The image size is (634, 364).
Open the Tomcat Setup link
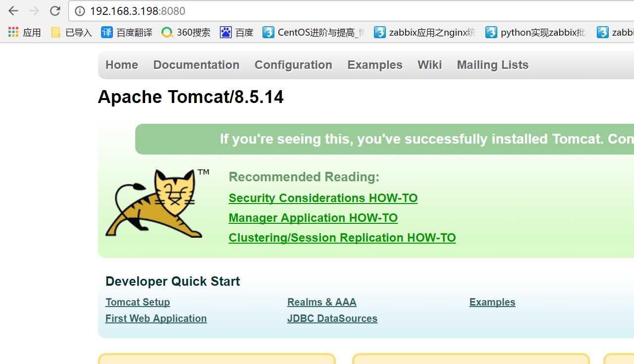(x=138, y=302)
